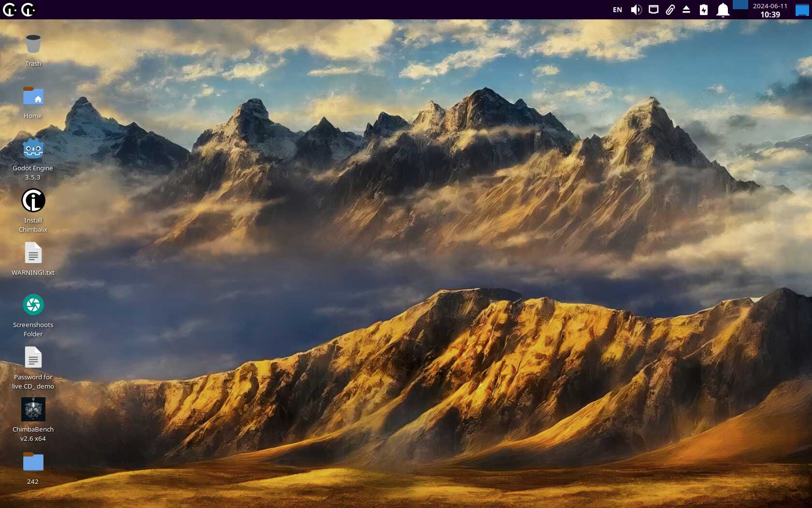Select the Screenshoots Folder shortcut
Viewport: 812px width, 508px height.
[33, 316]
